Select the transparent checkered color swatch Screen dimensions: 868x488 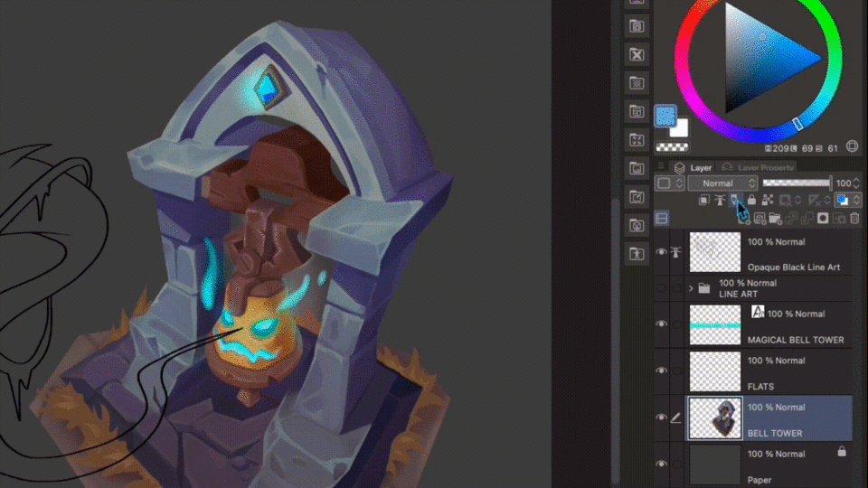pyautogui.click(x=672, y=147)
